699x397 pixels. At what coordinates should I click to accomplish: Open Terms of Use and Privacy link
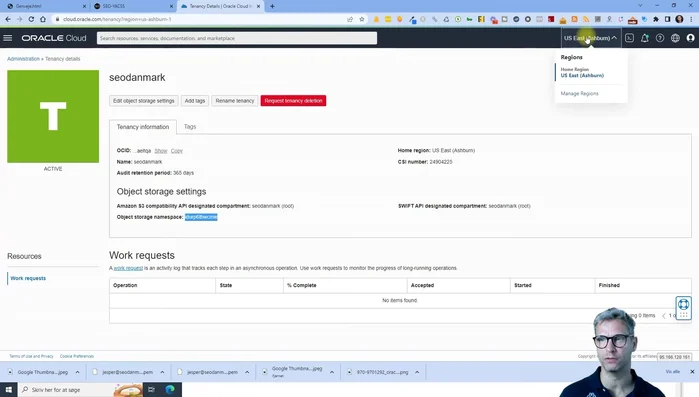[x=31, y=356]
